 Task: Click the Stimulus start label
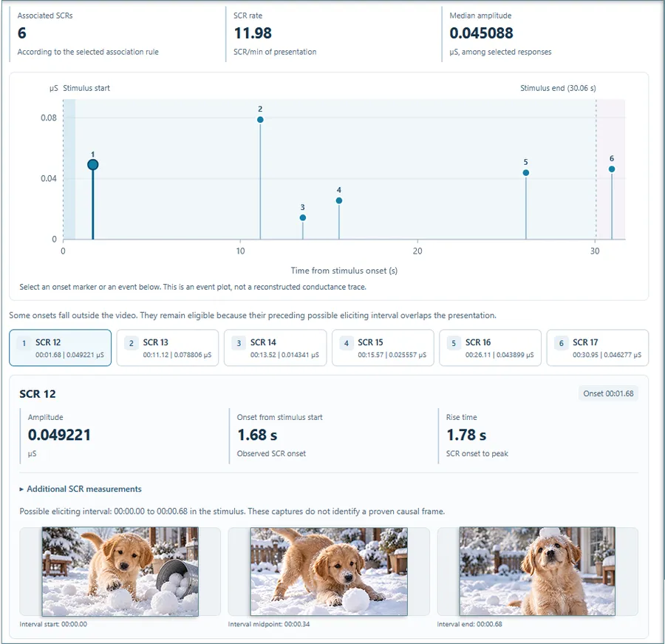coord(86,88)
